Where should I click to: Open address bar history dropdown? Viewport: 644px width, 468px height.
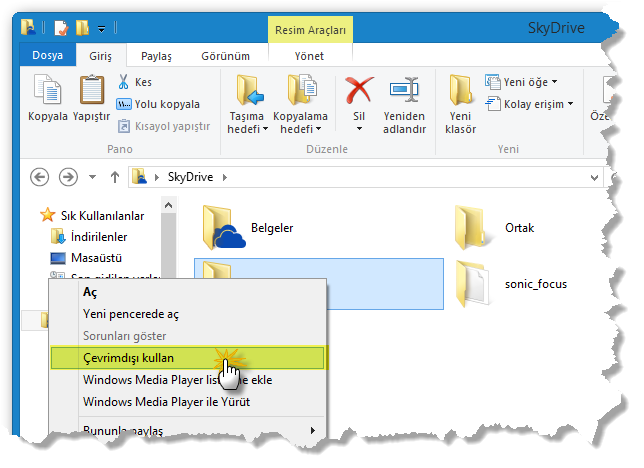tap(594, 178)
